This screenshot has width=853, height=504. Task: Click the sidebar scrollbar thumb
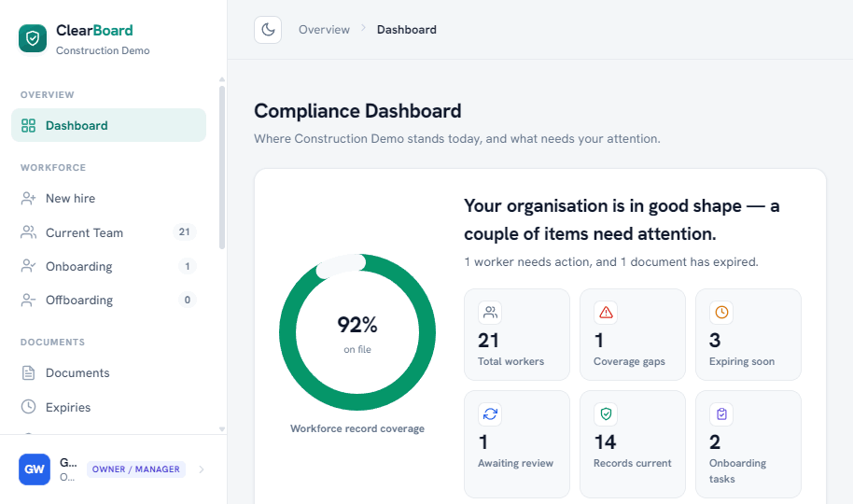click(x=222, y=168)
